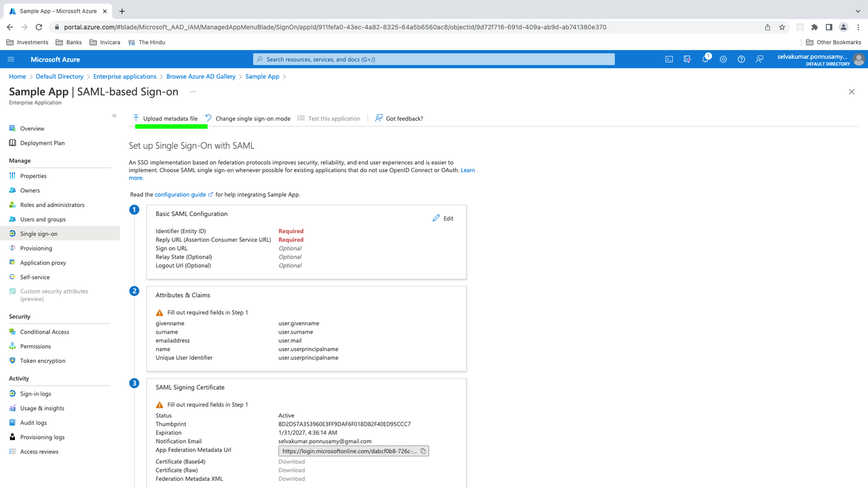
Task: Open Provisioning in the left menu
Action: (x=36, y=248)
